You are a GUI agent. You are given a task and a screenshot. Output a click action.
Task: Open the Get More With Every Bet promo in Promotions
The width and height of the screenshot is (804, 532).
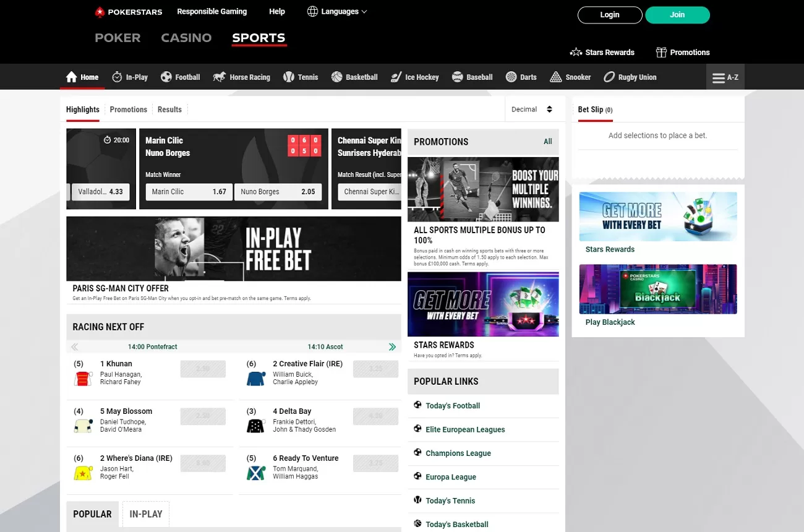tap(483, 304)
